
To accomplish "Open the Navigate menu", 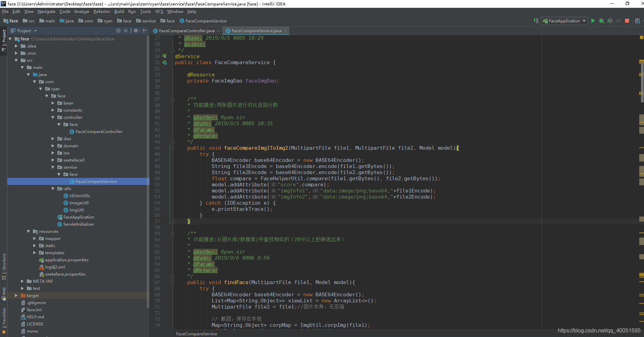I will 46,12.
